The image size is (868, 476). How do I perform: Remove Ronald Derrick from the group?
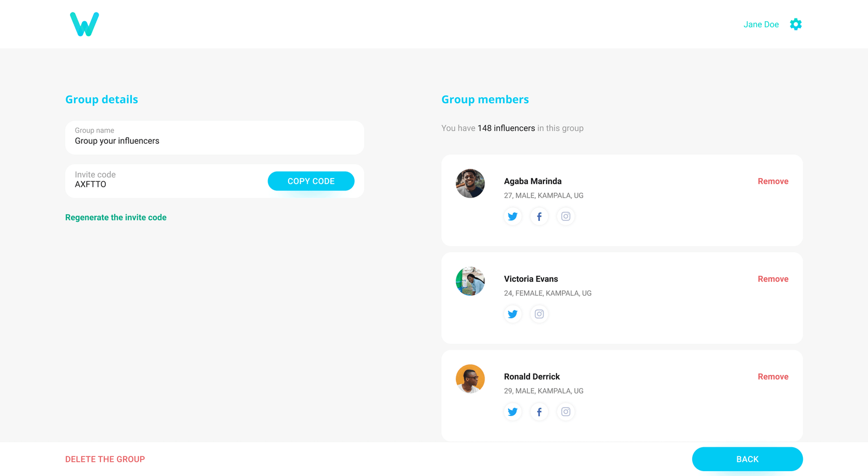(773, 376)
